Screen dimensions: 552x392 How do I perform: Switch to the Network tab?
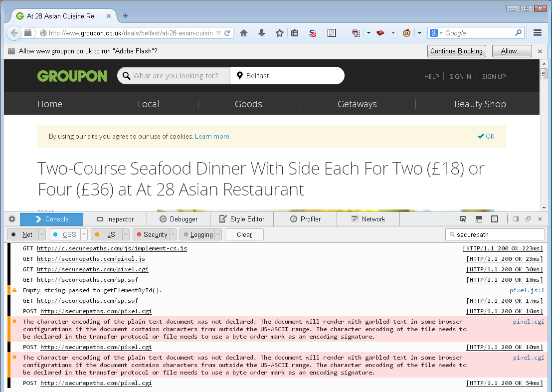368,219
